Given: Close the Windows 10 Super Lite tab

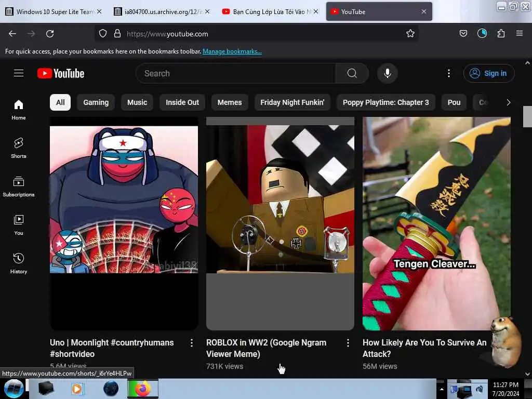Looking at the screenshot, I should tap(99, 11).
